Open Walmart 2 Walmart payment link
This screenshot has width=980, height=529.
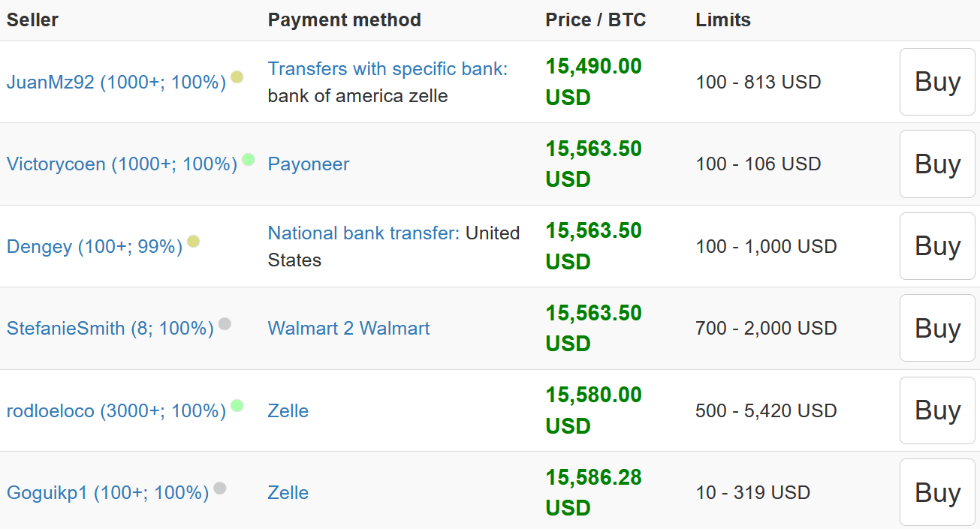(x=349, y=329)
